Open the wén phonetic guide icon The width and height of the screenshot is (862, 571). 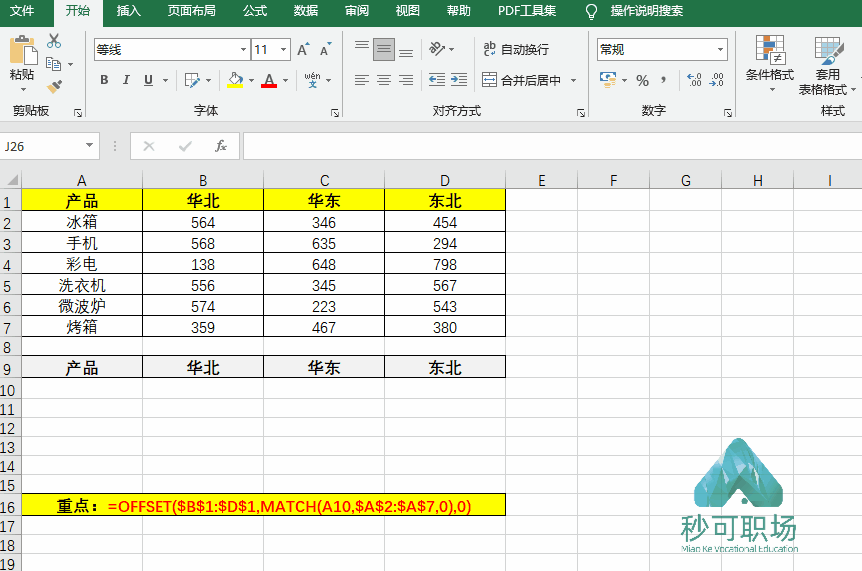click(x=312, y=80)
